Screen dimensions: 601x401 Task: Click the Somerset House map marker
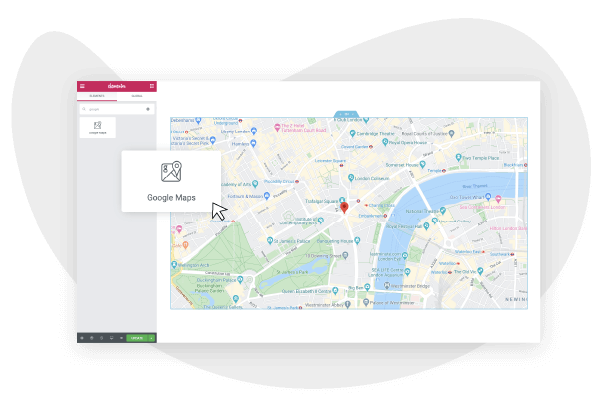point(422,164)
